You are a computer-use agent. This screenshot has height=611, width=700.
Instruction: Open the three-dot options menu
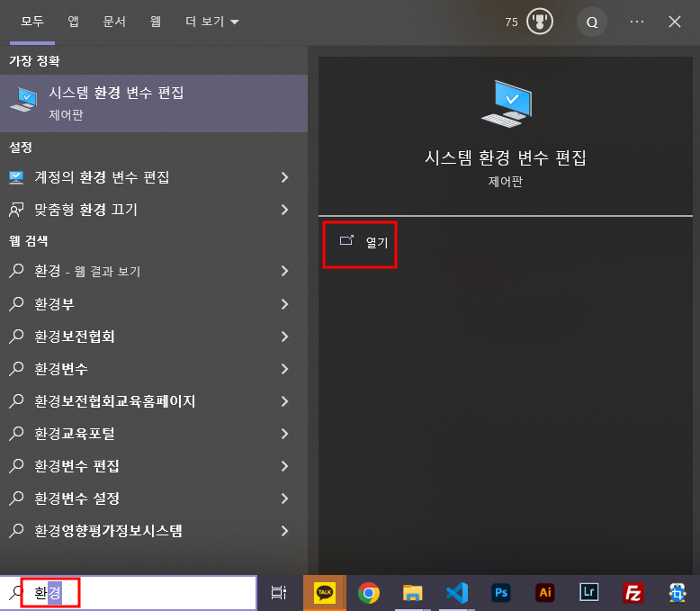click(x=637, y=22)
